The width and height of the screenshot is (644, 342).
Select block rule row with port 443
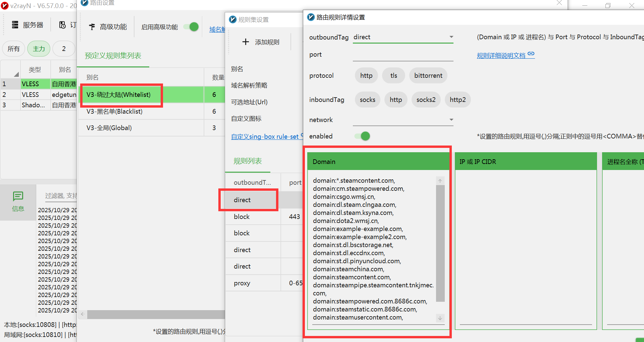[x=264, y=217]
